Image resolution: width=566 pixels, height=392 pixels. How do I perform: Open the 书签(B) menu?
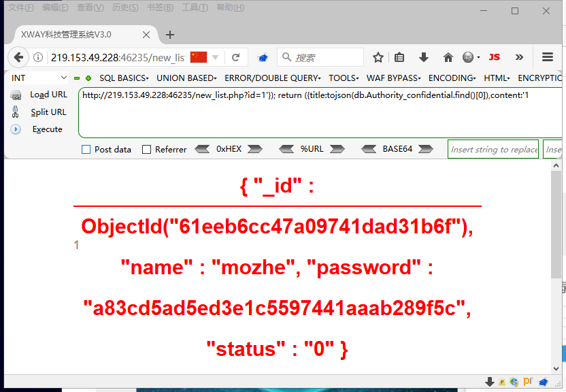coord(160,7)
